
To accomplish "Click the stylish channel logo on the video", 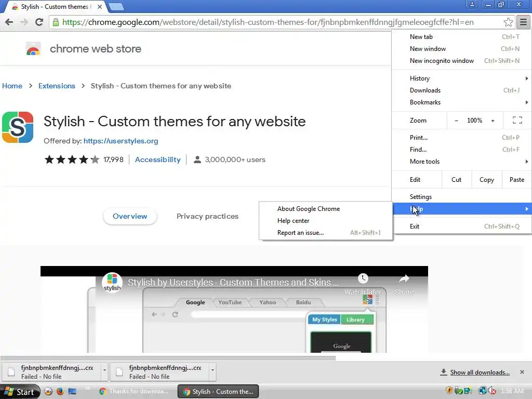I will [x=112, y=282].
